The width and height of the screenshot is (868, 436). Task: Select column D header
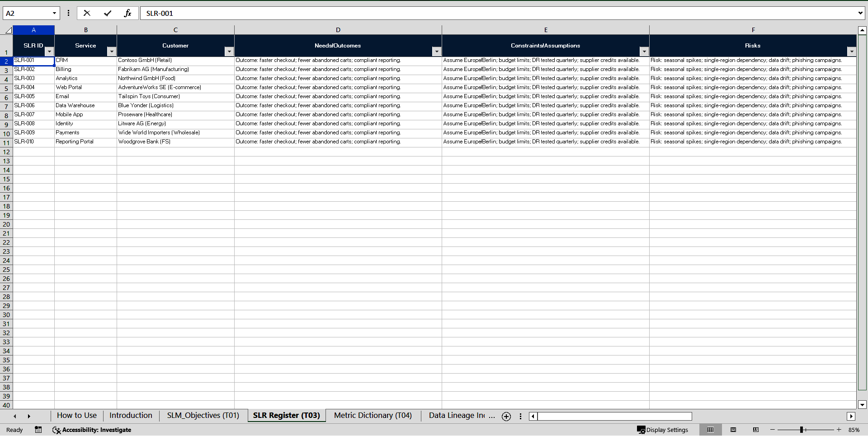338,30
